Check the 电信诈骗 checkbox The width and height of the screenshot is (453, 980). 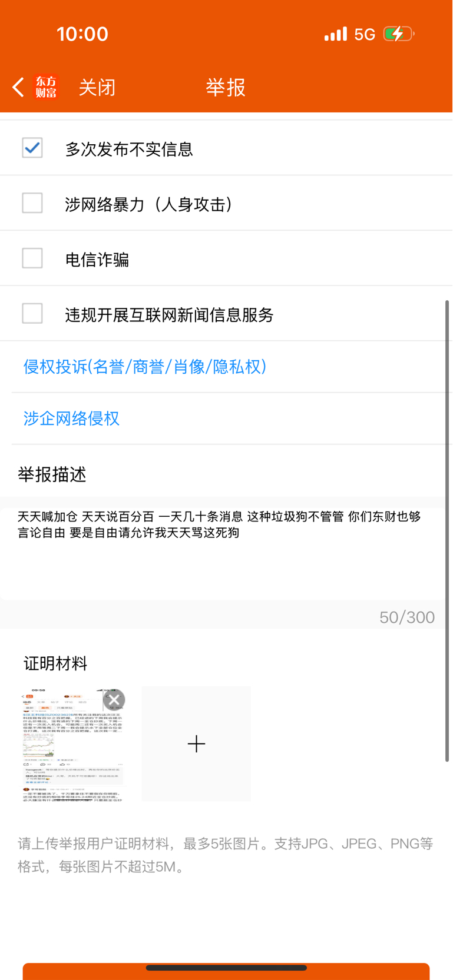coord(32,258)
